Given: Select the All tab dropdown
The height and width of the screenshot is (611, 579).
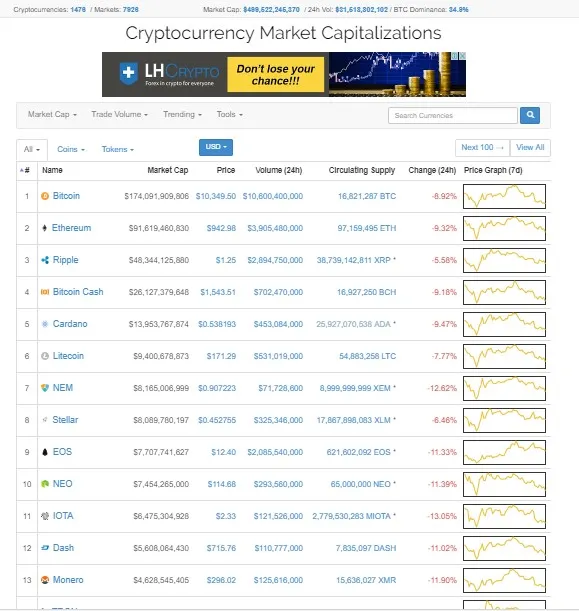Looking at the screenshot, I should [32, 149].
